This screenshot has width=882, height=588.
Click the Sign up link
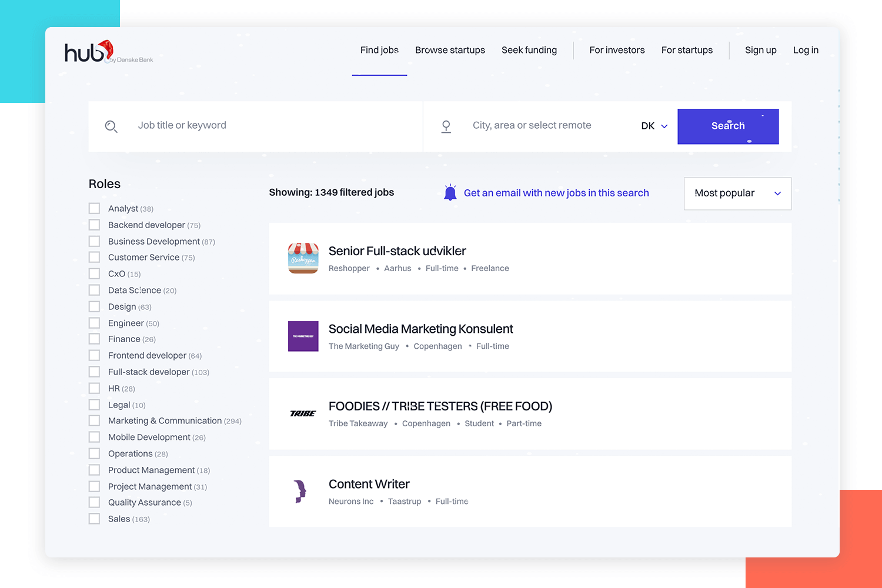point(761,50)
